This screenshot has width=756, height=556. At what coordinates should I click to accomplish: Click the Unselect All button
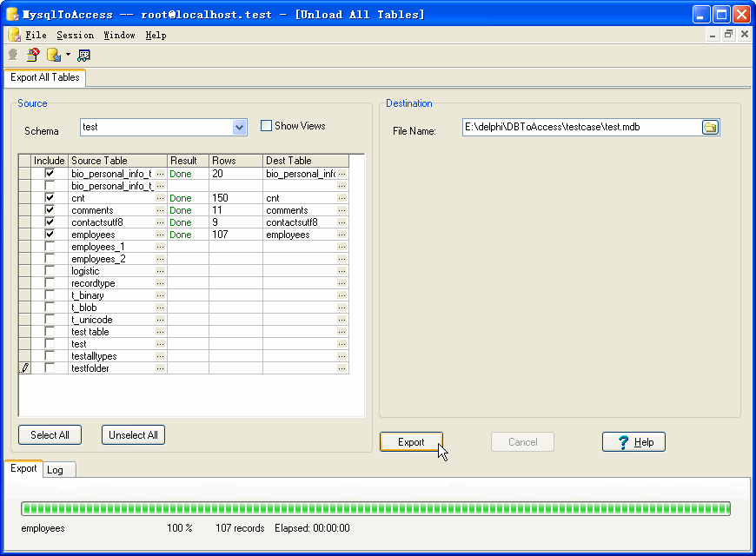tap(133, 435)
